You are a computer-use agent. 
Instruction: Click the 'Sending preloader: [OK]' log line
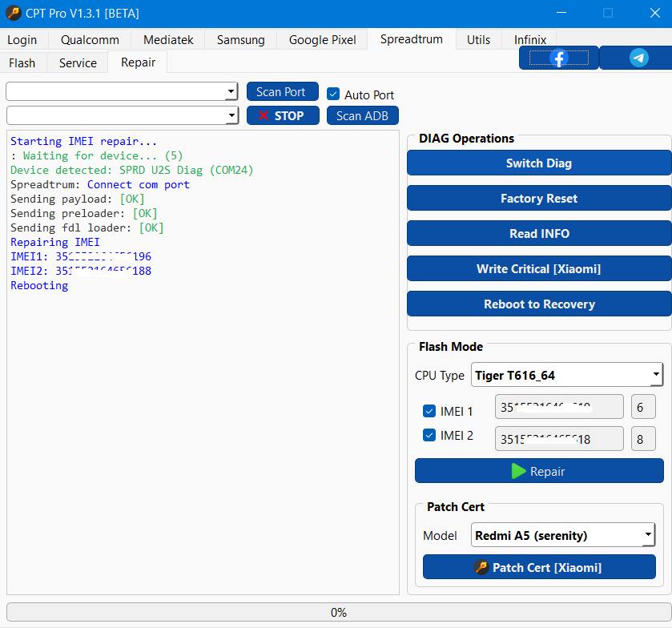tap(84, 214)
